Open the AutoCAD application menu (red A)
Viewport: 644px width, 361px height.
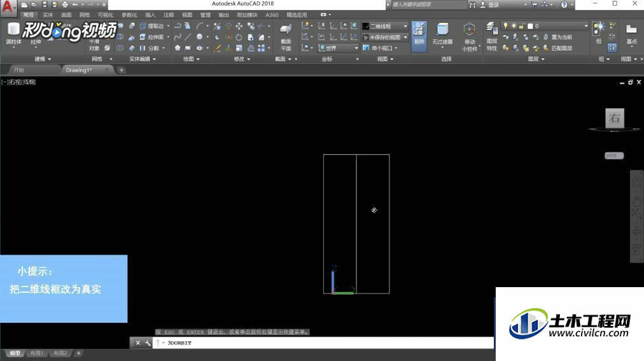pos(8,7)
